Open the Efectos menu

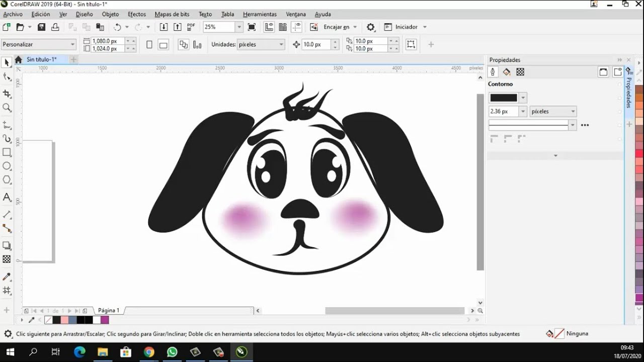coord(137,15)
